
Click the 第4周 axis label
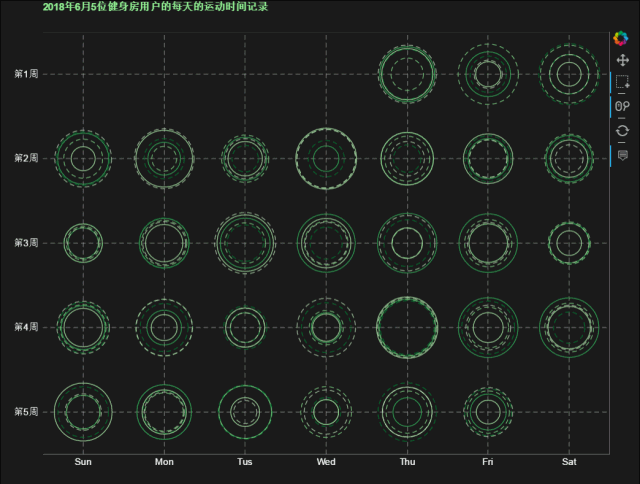[x=26, y=327]
